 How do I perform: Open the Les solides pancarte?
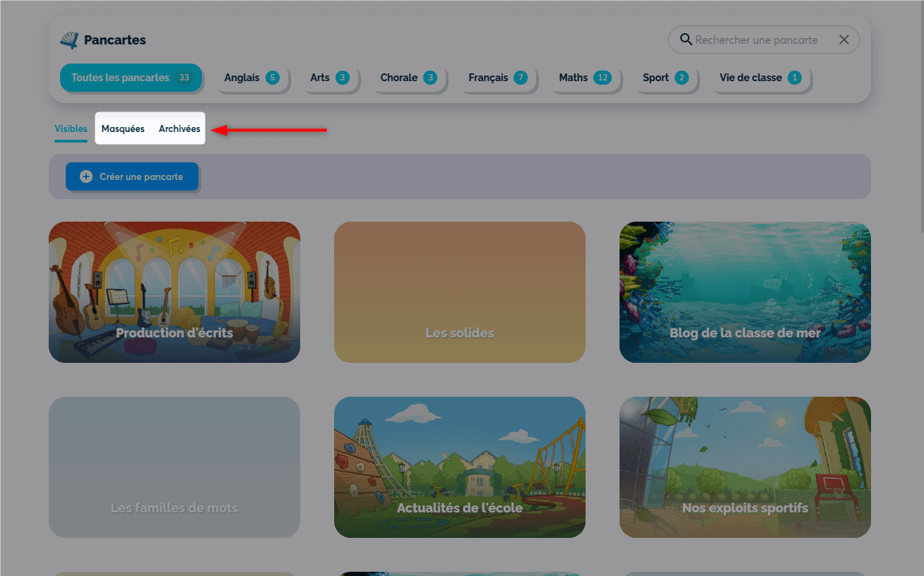pos(460,292)
